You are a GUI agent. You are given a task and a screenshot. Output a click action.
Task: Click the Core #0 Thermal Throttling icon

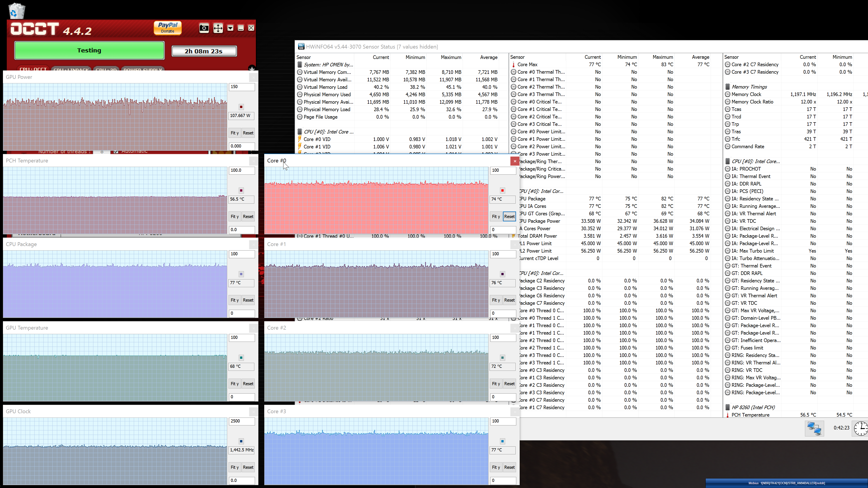[x=513, y=72]
